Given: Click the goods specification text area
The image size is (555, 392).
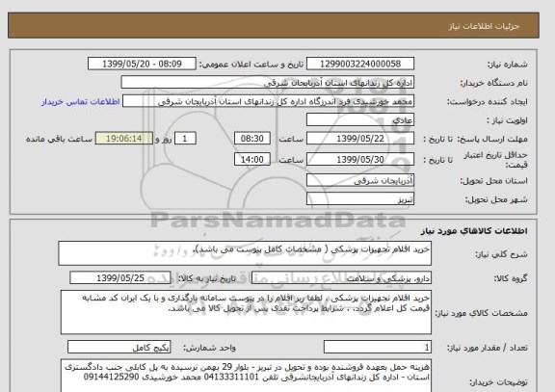Looking at the screenshot, I should (x=246, y=312).
